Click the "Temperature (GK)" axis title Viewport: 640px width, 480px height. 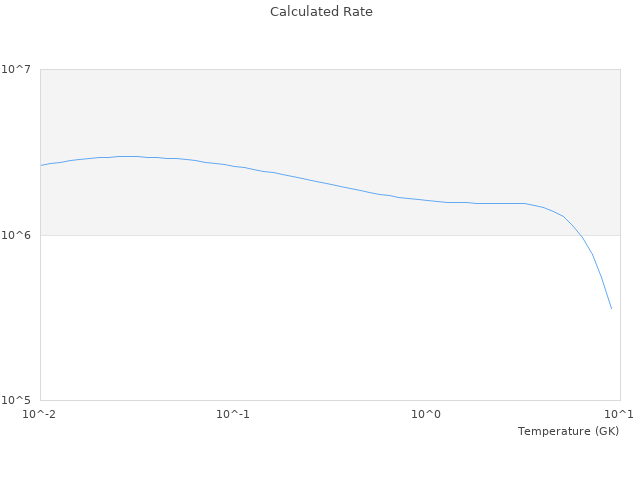tap(568, 431)
